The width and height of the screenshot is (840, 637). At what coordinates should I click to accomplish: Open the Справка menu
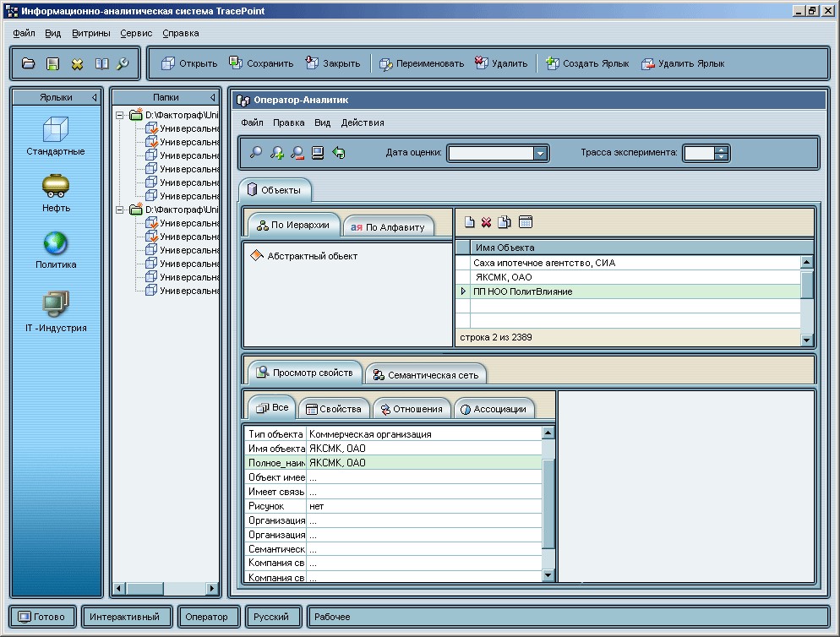181,33
